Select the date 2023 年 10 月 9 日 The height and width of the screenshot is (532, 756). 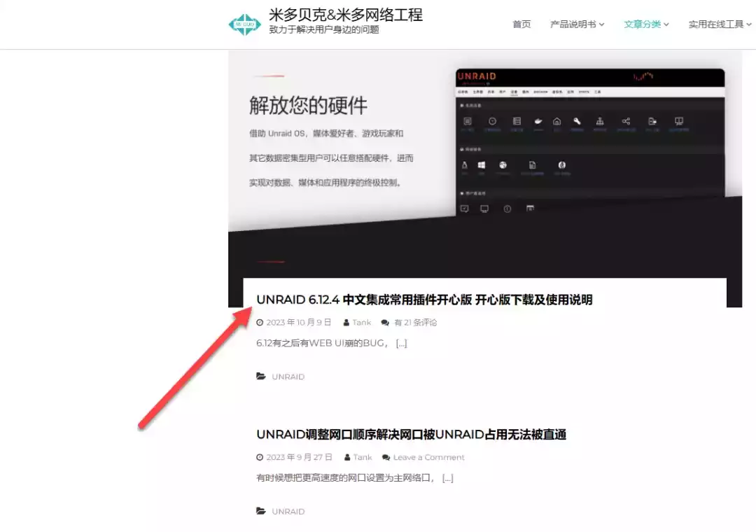[298, 322]
